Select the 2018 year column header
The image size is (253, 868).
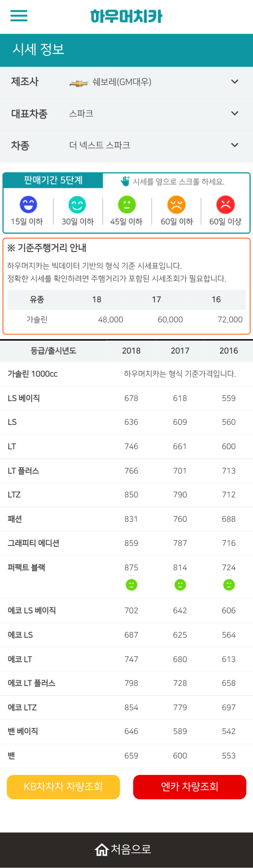131,351
